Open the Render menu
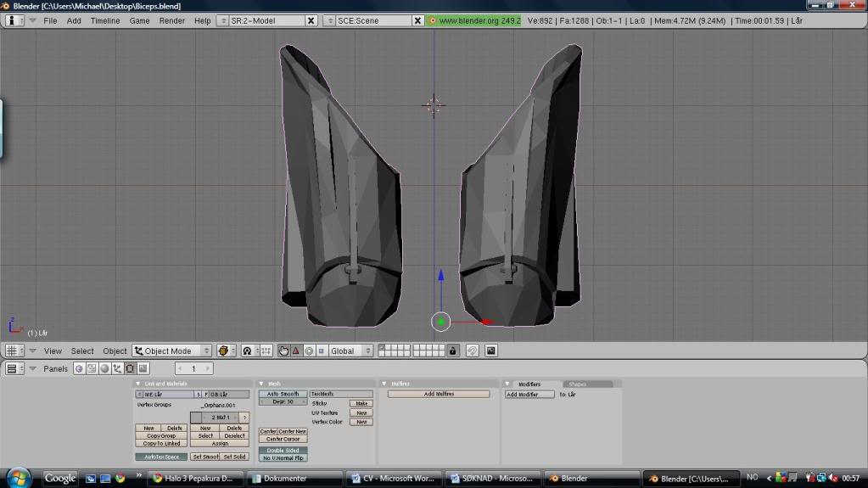The width and height of the screenshot is (868, 488). pyautogui.click(x=172, y=20)
